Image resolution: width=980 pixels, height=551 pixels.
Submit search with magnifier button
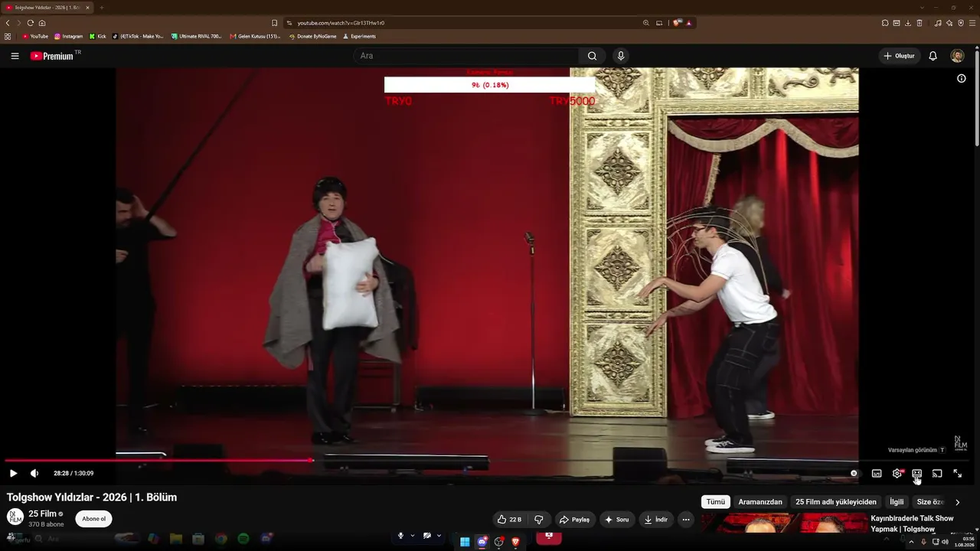[592, 56]
